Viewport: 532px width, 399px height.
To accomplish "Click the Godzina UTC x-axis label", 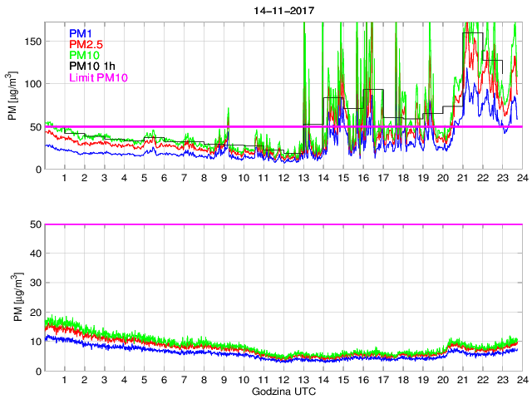I will point(282,391).
